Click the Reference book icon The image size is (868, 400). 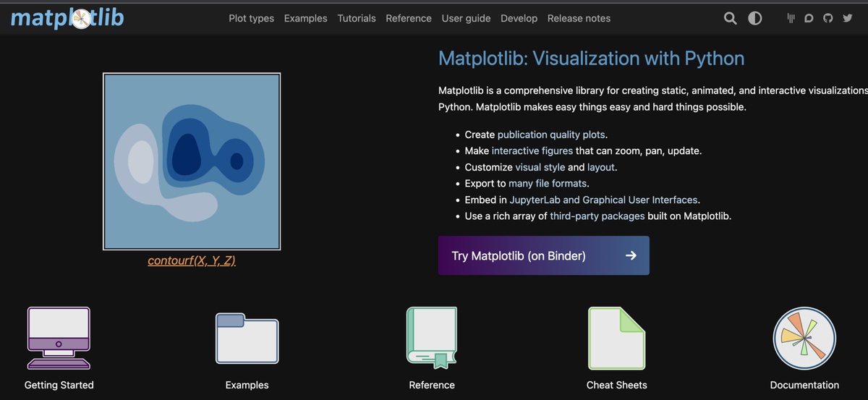[432, 338]
